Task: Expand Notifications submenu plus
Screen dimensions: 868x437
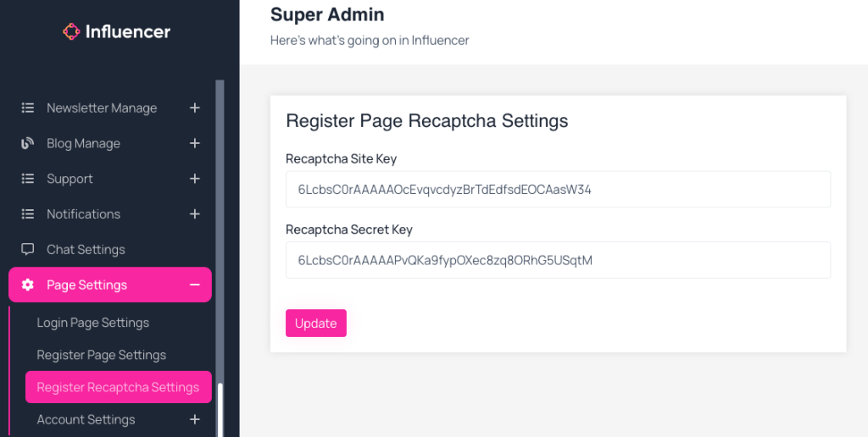Action: click(x=195, y=214)
